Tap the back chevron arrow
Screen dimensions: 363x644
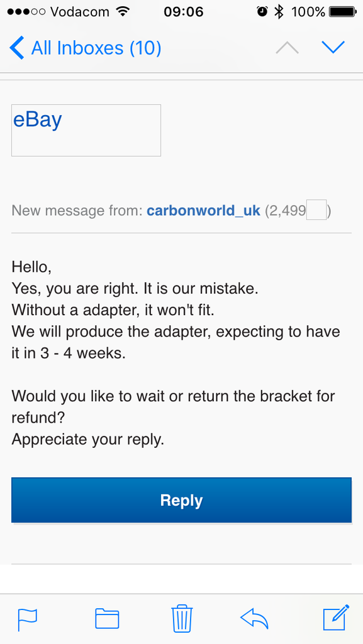tap(17, 48)
